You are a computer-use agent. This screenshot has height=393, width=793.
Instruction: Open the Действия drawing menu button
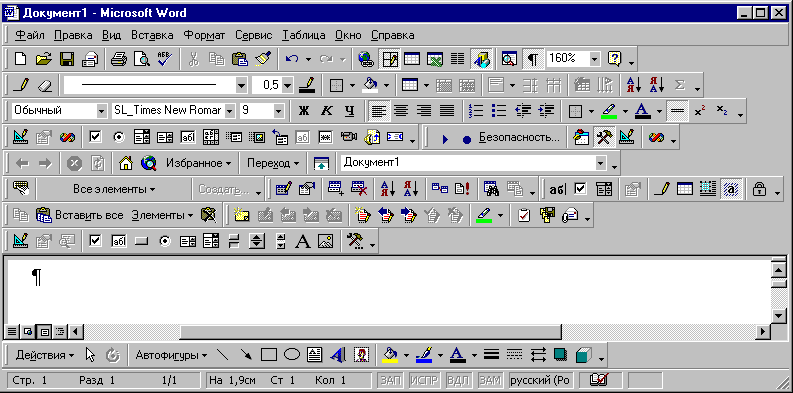coord(45,355)
